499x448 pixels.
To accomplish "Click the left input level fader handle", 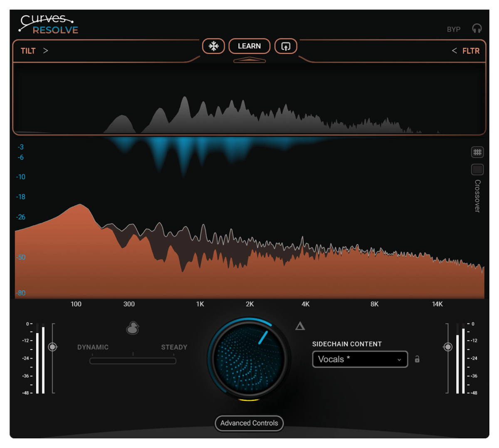I will point(52,346).
